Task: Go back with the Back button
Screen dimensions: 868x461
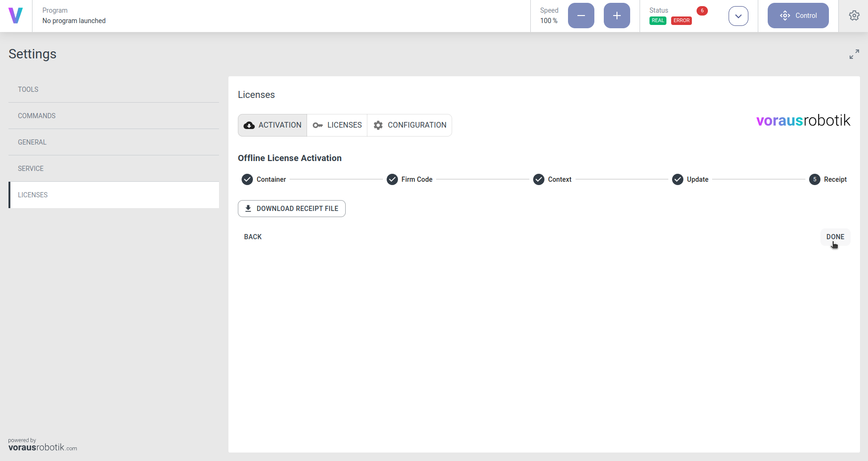Action: pyautogui.click(x=253, y=237)
